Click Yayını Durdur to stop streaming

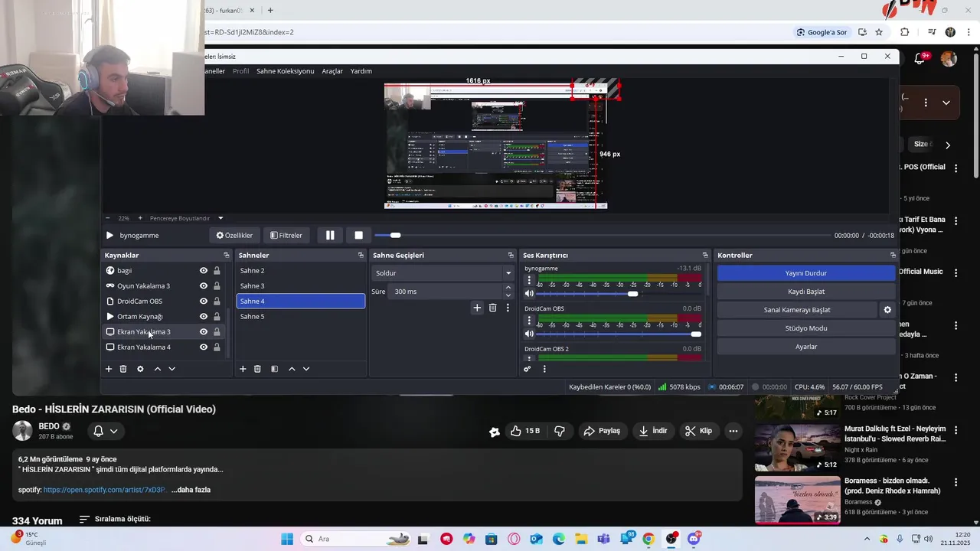click(x=806, y=273)
